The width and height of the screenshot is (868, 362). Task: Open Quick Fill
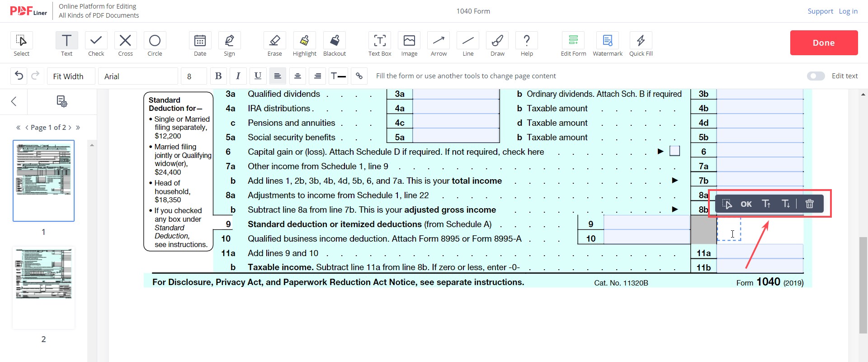[x=641, y=44]
